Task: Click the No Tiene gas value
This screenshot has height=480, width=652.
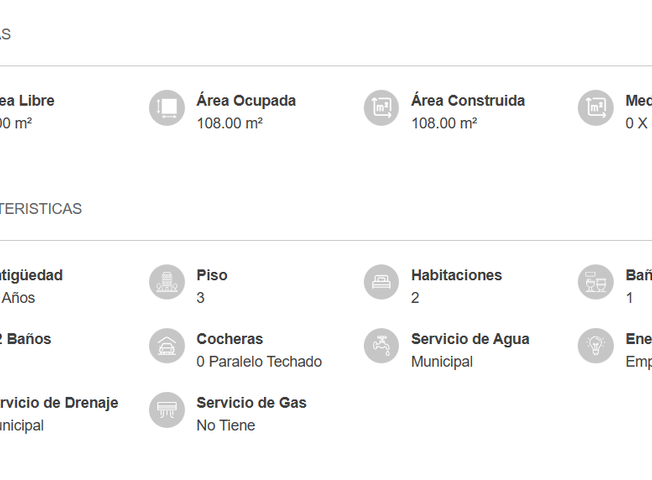Action: click(226, 425)
